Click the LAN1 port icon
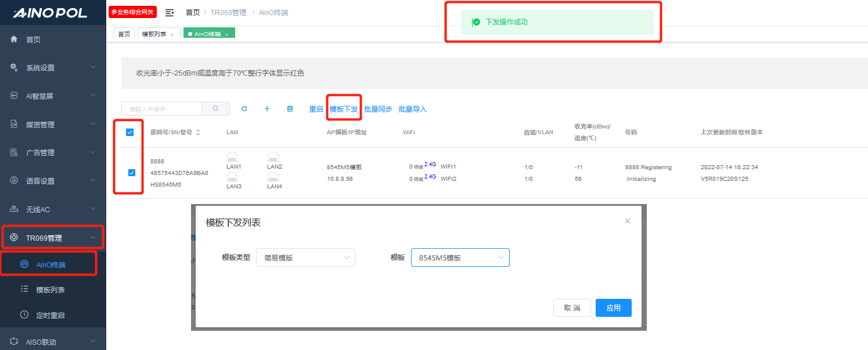Viewport: 868px width, 350px height. [x=233, y=157]
